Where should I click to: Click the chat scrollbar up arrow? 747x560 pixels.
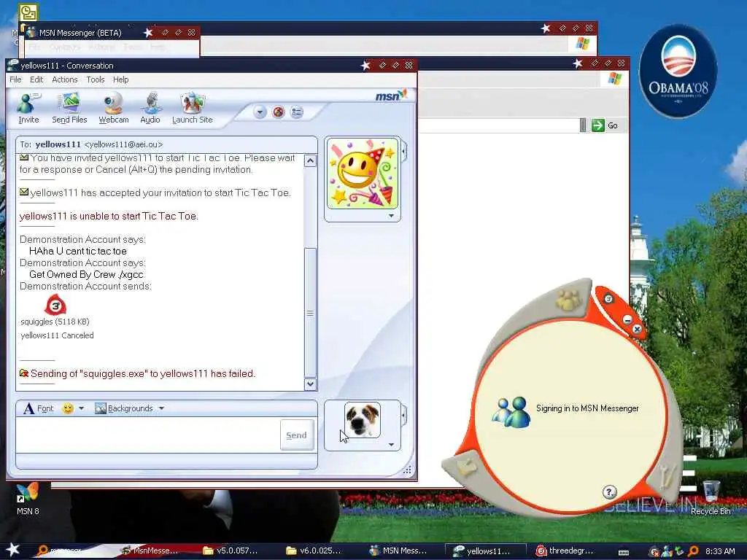310,160
